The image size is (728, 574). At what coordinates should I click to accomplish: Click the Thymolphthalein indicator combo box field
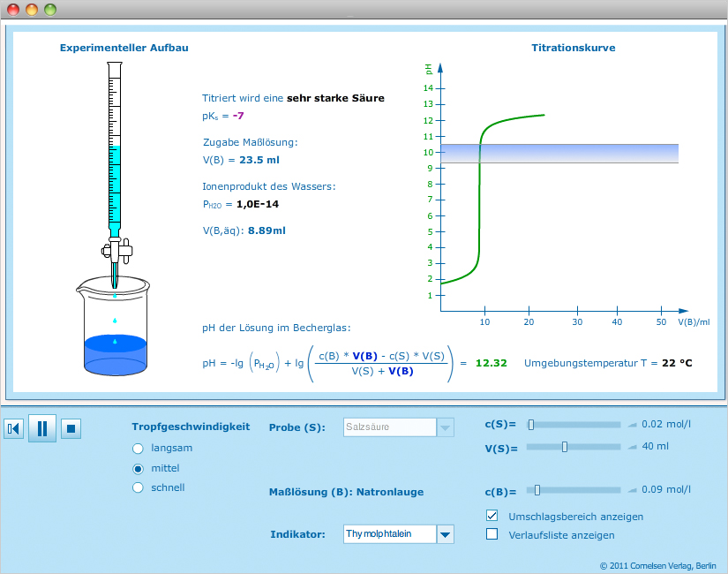point(389,534)
